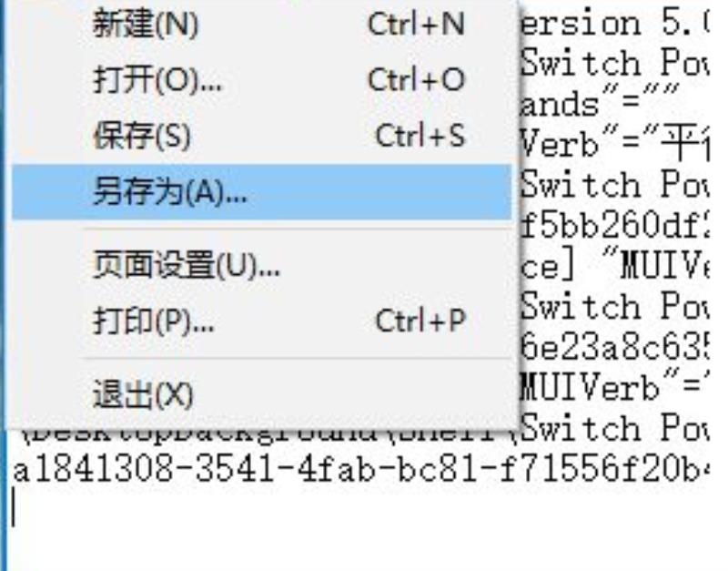Click the 6e23a8c635 text in the editor
This screenshot has width=728, height=571.
coord(614,347)
